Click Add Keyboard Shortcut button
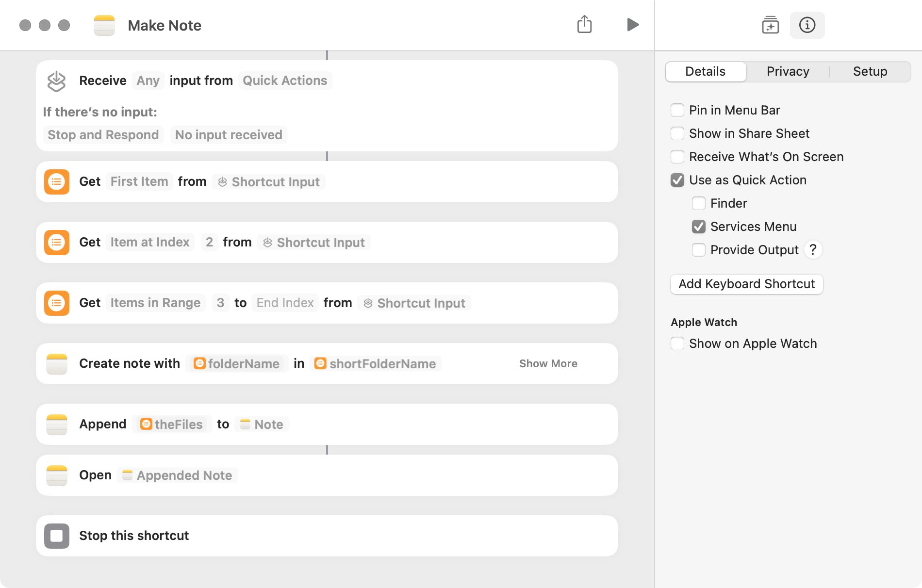Viewport: 922px width, 588px height. click(746, 284)
